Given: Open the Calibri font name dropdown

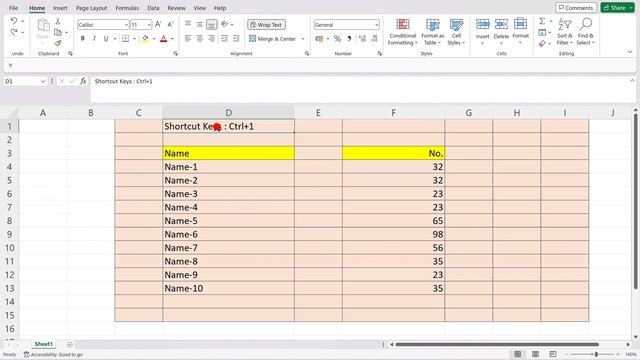Looking at the screenshot, I should [x=126, y=25].
